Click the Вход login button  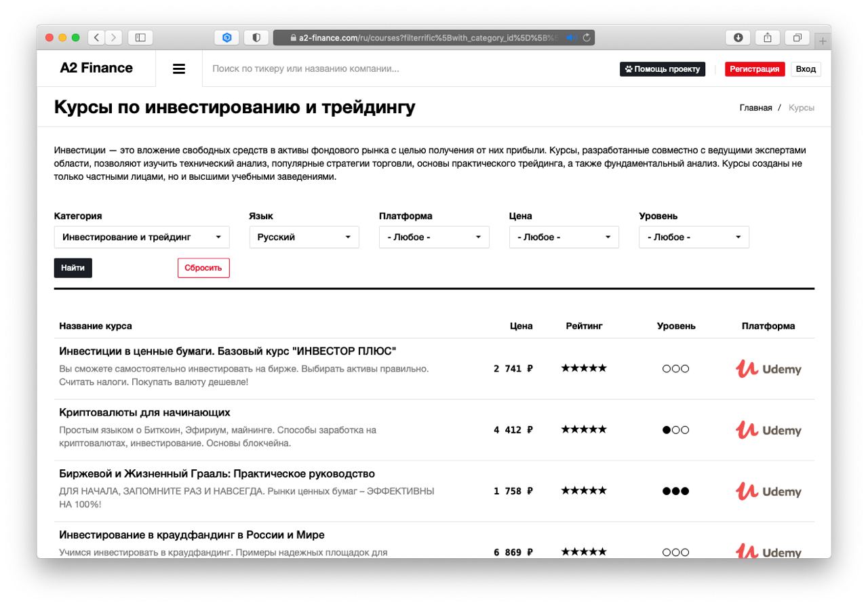(x=806, y=69)
